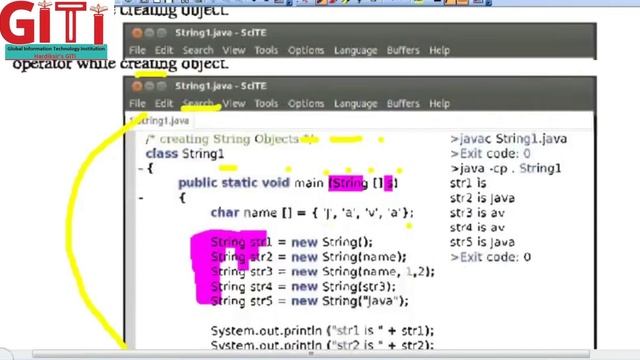Screen dimensions: 640x360
Task: Open Edit menu in front SciTE window
Action: [x=164, y=104]
